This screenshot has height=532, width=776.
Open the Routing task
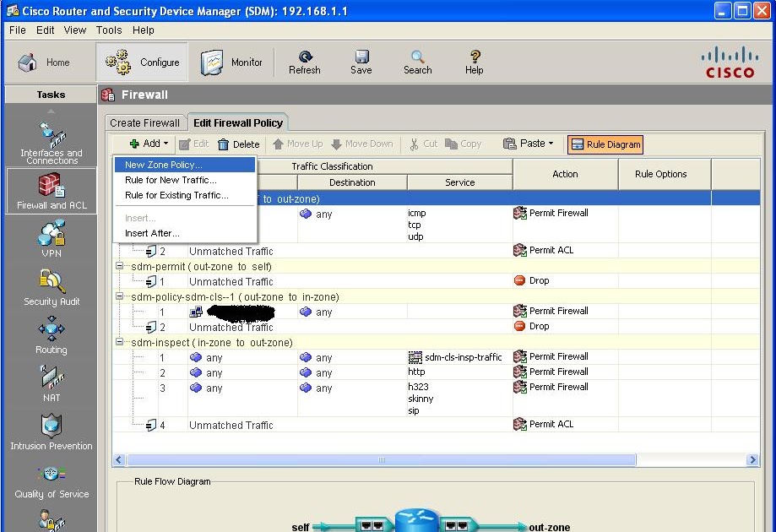click(x=52, y=335)
